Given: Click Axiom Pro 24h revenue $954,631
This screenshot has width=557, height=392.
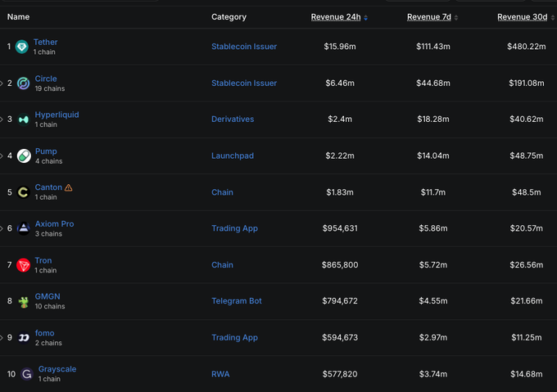Looking at the screenshot, I should 340,228.
